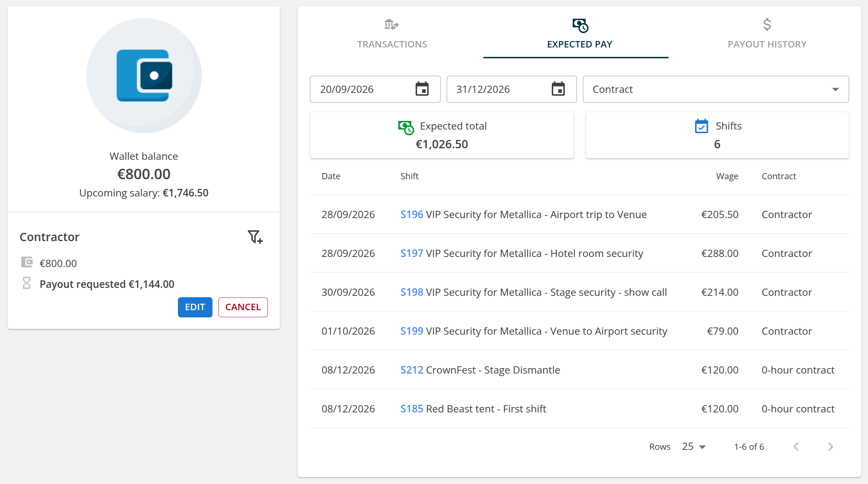Open shift S199 link
868x484 pixels.
pos(412,331)
